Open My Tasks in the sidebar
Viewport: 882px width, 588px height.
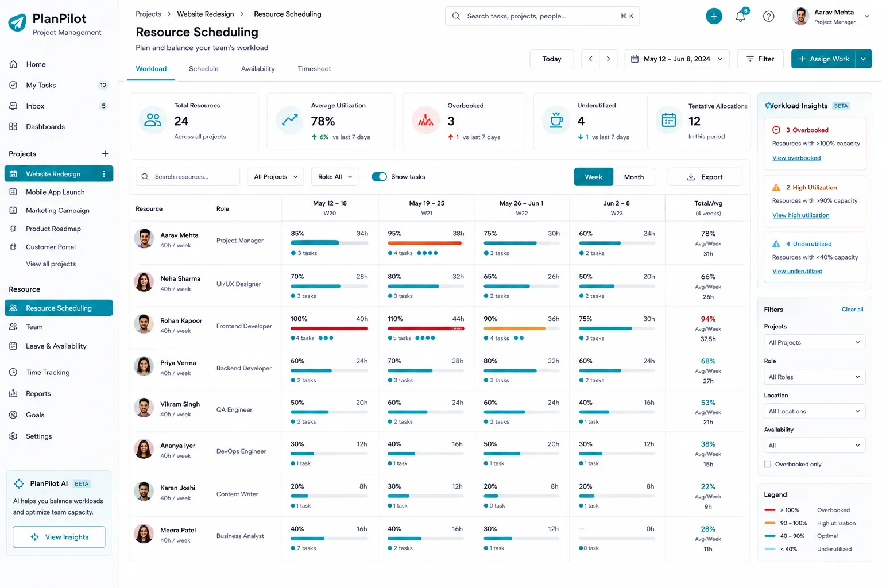coord(59,85)
